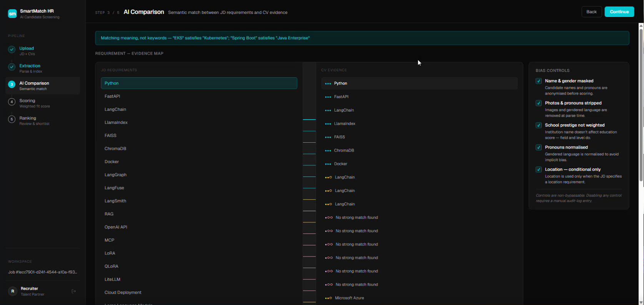Click the match dots beside FAISS evidence

tap(328, 137)
